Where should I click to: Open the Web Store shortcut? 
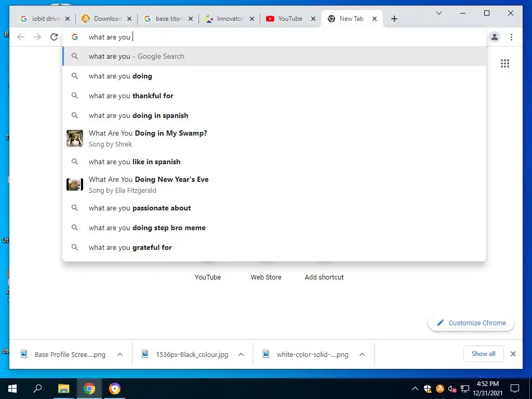point(266,277)
